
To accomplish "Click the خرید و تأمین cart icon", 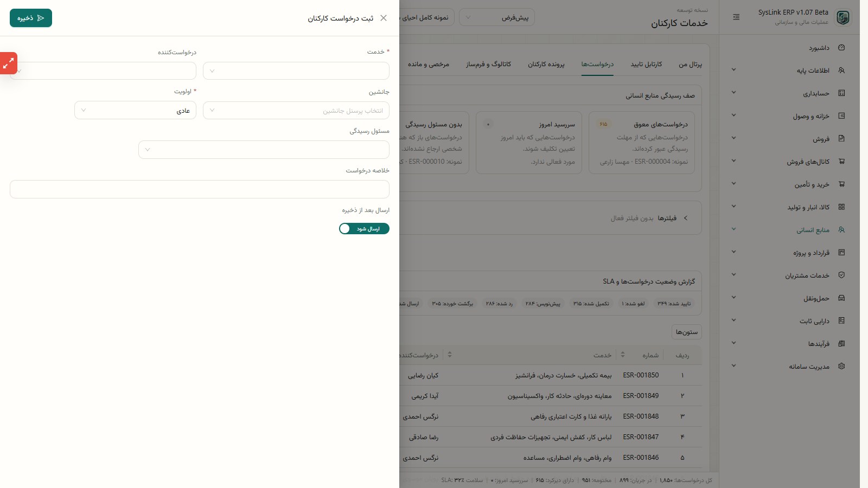I will coord(841,184).
